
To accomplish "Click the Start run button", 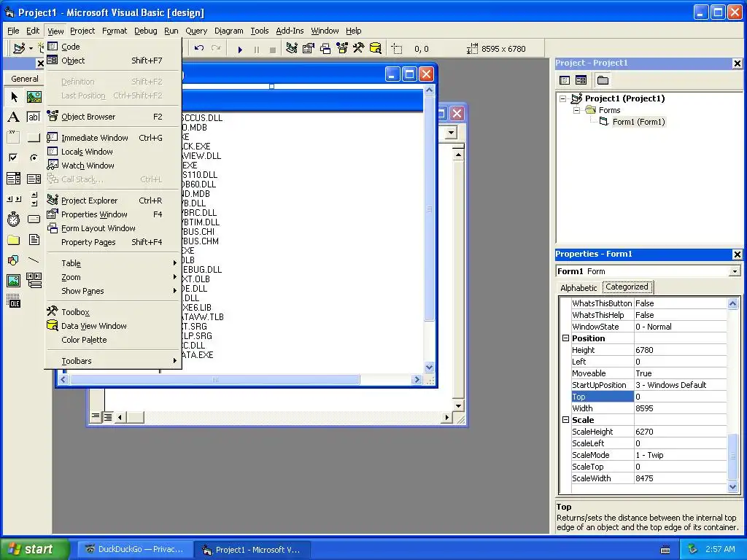I will pos(240,49).
